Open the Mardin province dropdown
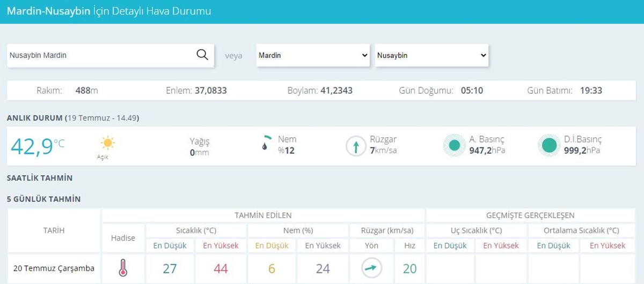This screenshot has height=284, width=644. [313, 55]
